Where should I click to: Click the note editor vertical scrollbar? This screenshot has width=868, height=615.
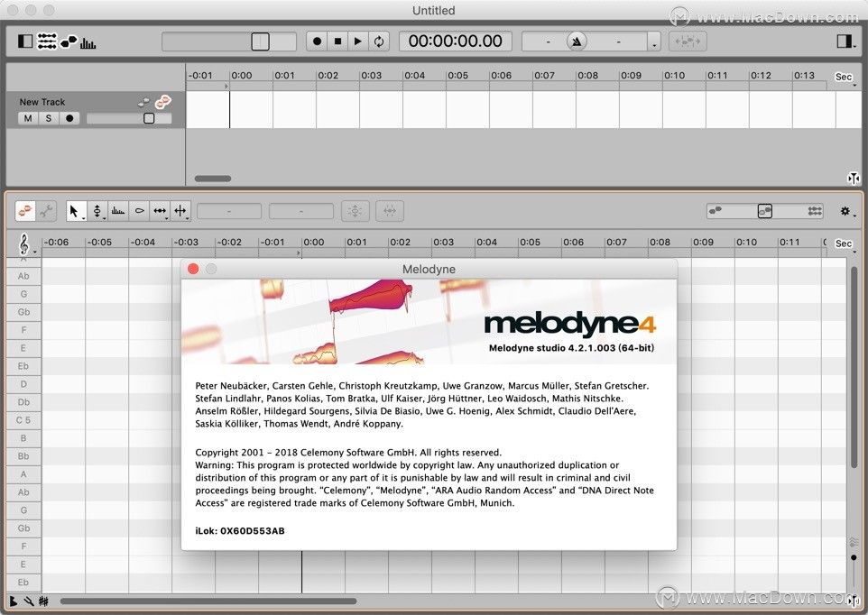pyautogui.click(x=854, y=368)
